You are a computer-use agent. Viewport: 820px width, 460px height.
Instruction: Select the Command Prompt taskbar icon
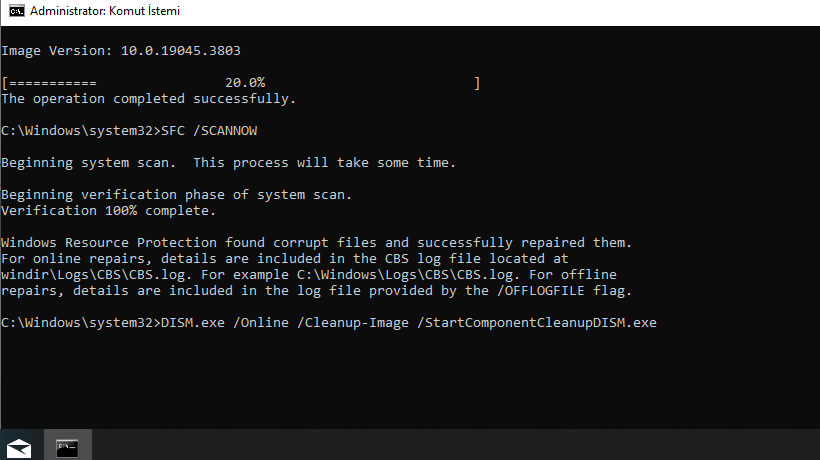68,445
